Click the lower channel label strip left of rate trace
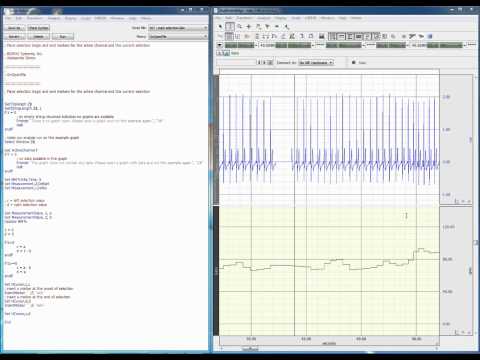The width and height of the screenshot is (480, 360). click(216, 271)
